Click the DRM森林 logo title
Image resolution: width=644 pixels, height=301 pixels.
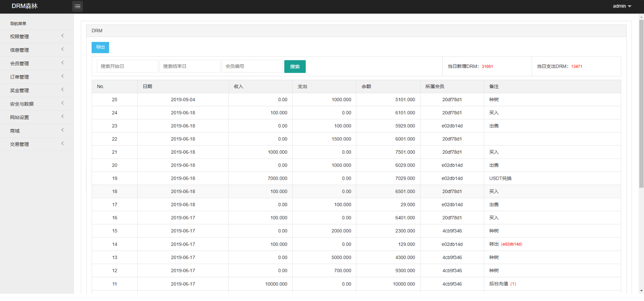pos(25,6)
